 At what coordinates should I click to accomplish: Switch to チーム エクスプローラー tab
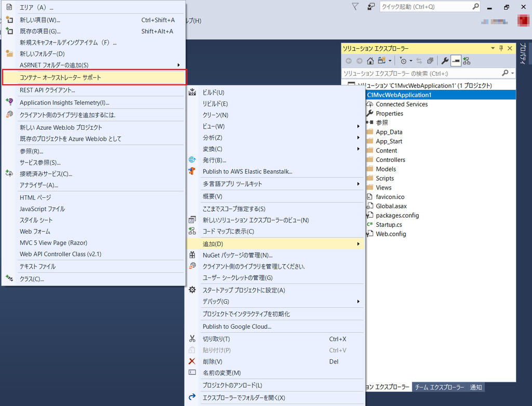click(x=440, y=387)
